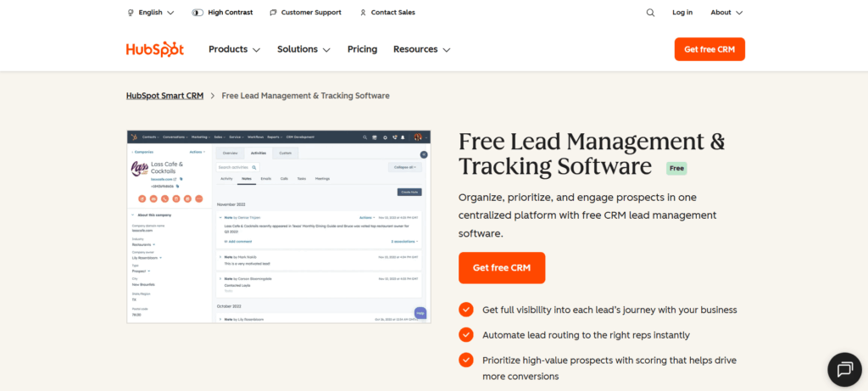Viewport: 868px width, 391px height.
Task: Click the HubSpot logo in the header
Action: pyautogui.click(x=155, y=49)
